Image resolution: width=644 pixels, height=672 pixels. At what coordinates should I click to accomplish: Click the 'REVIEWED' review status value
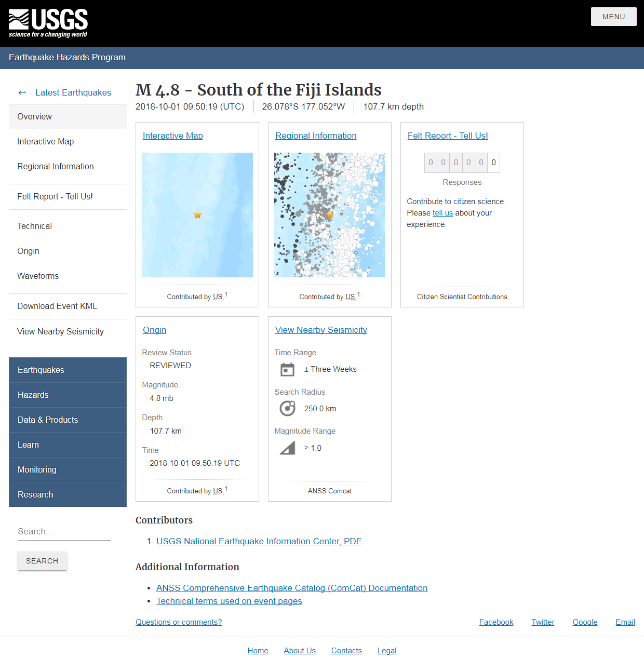click(x=170, y=366)
